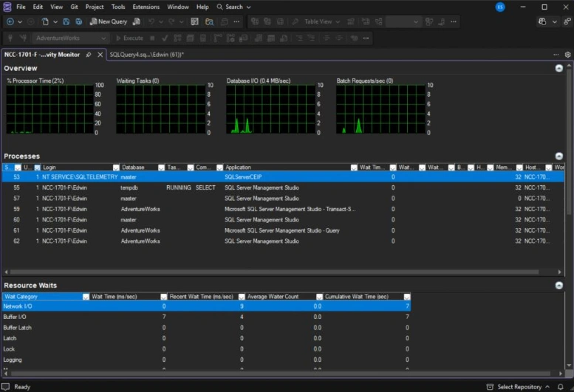The width and height of the screenshot is (574, 392).
Task: Click the Save All icon
Action: (79, 21)
